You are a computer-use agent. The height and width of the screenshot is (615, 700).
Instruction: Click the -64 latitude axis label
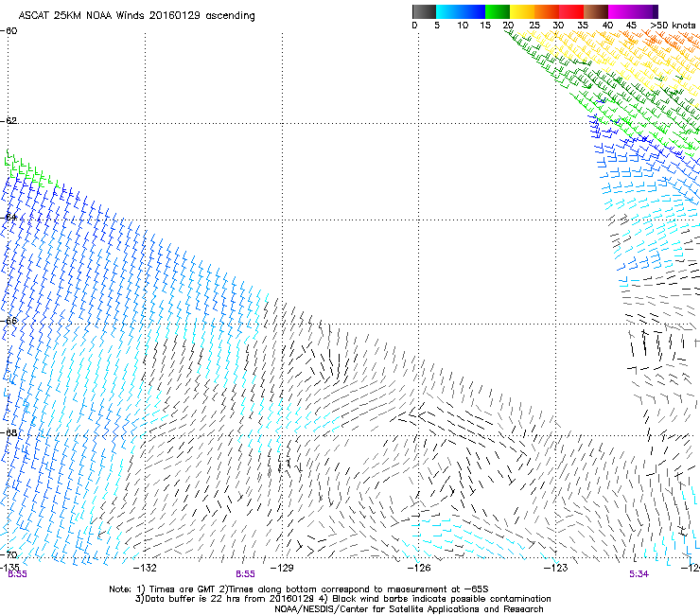(x=9, y=217)
